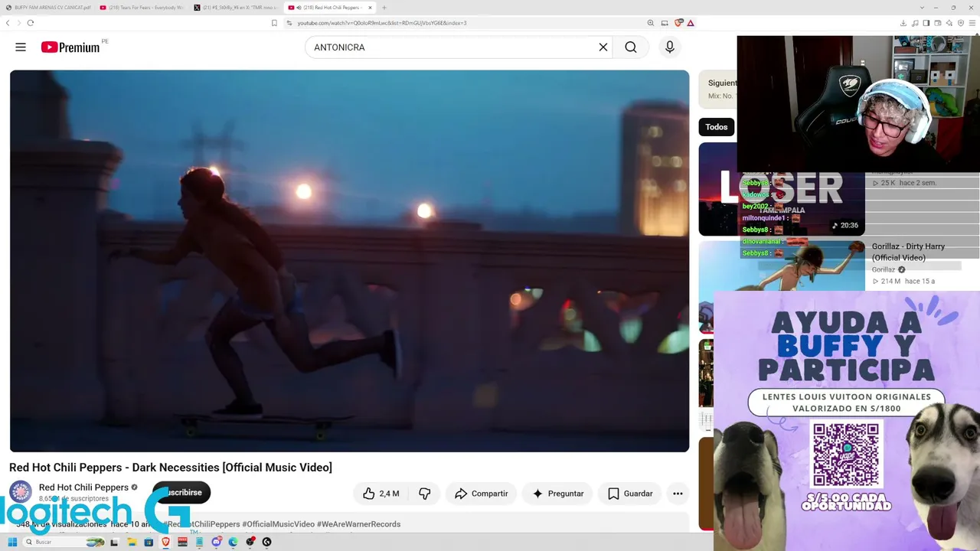
Task: Open the Compartir share dialog
Action: (482, 494)
